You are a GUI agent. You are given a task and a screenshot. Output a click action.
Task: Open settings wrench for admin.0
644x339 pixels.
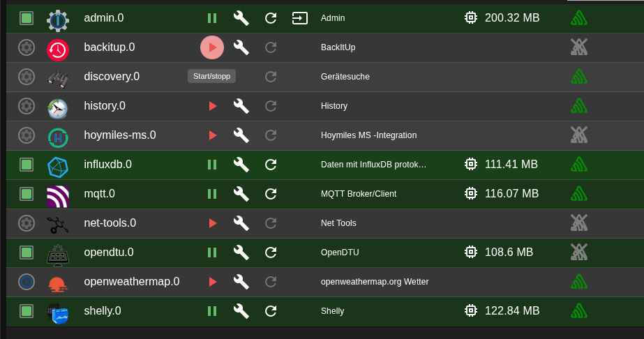(241, 18)
